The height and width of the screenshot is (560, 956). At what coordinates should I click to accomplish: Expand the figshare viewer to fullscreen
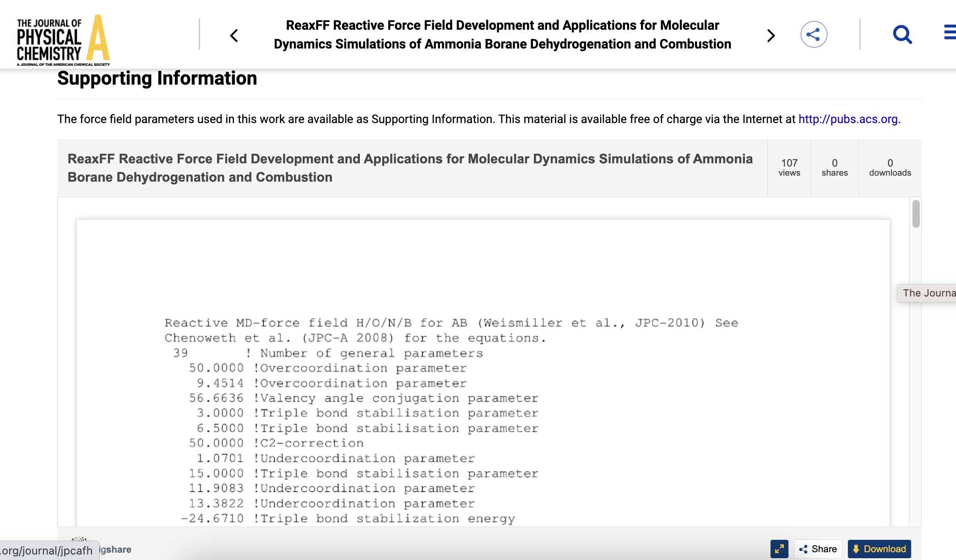tap(779, 549)
